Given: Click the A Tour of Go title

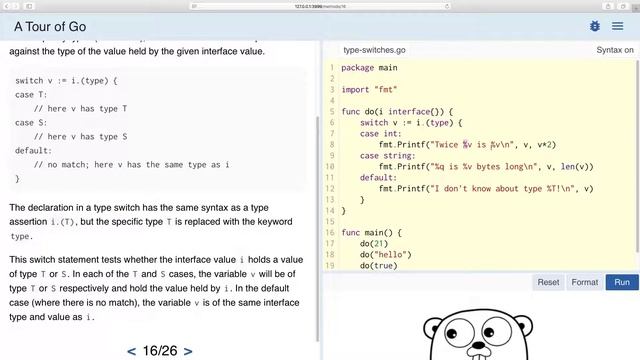Looking at the screenshot, I should pyautogui.click(x=50, y=27).
